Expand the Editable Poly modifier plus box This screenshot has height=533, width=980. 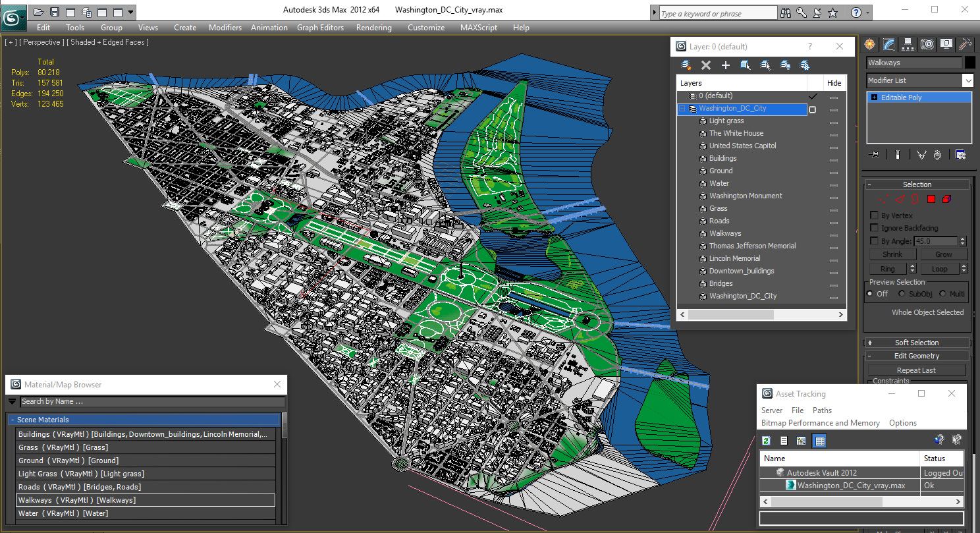(x=875, y=98)
